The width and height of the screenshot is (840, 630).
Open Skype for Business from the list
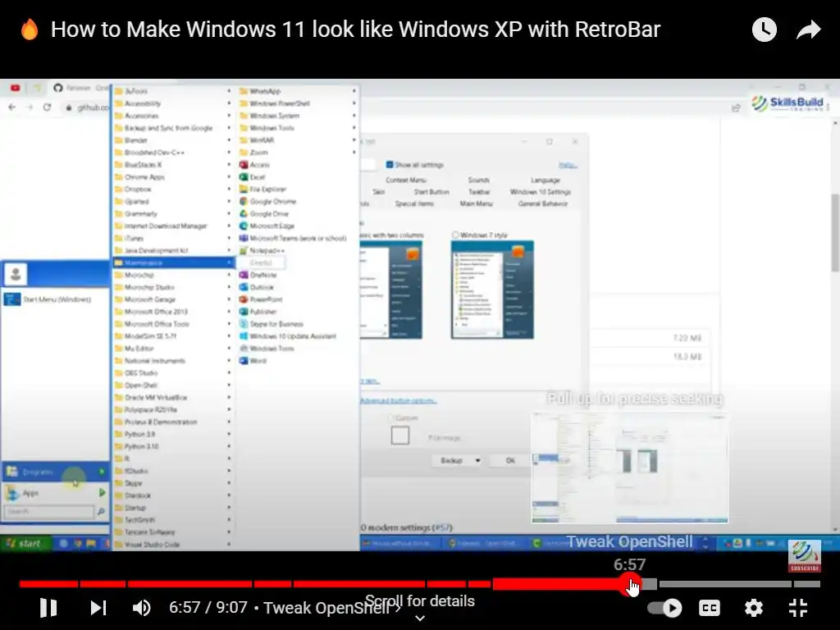click(x=297, y=324)
